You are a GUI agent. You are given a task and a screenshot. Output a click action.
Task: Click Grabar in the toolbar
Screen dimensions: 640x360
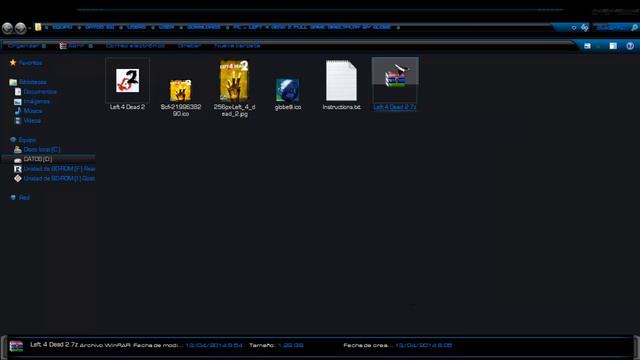189,46
